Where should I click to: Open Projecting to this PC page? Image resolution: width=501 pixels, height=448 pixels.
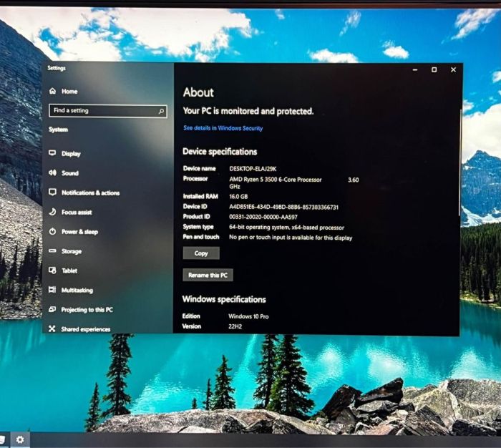(87, 310)
